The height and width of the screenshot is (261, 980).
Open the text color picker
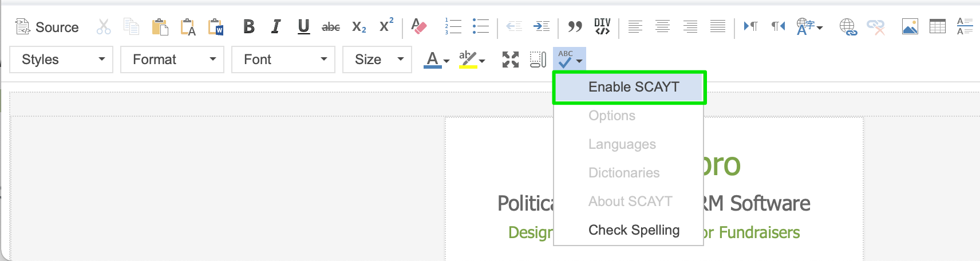(436, 60)
